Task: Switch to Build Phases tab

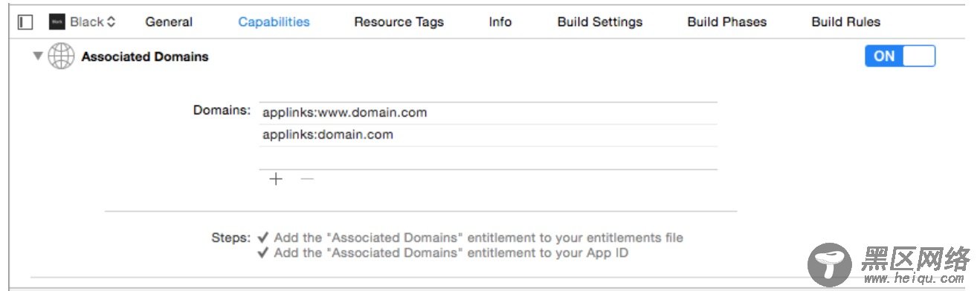Action: [x=727, y=22]
